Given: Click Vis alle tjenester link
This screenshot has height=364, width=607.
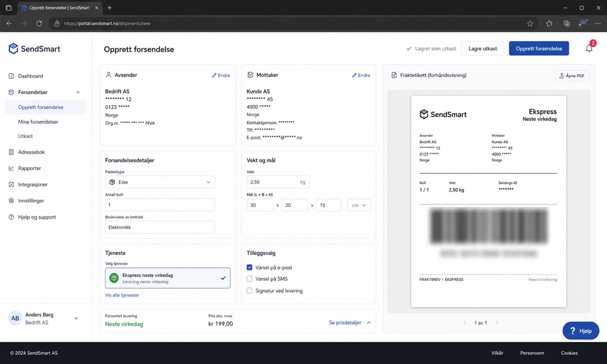Looking at the screenshot, I should [122, 295].
